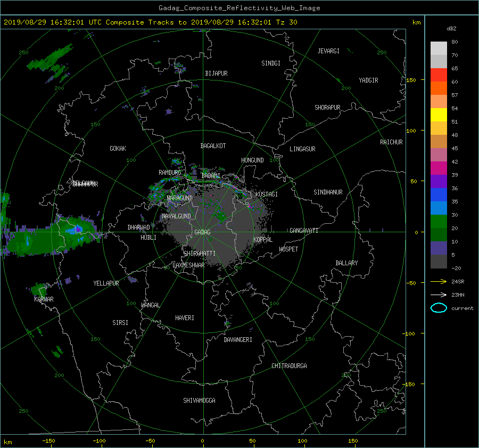Click the orange 57 dBZ color swatch
The width and height of the screenshot is (479, 448).
point(439,88)
